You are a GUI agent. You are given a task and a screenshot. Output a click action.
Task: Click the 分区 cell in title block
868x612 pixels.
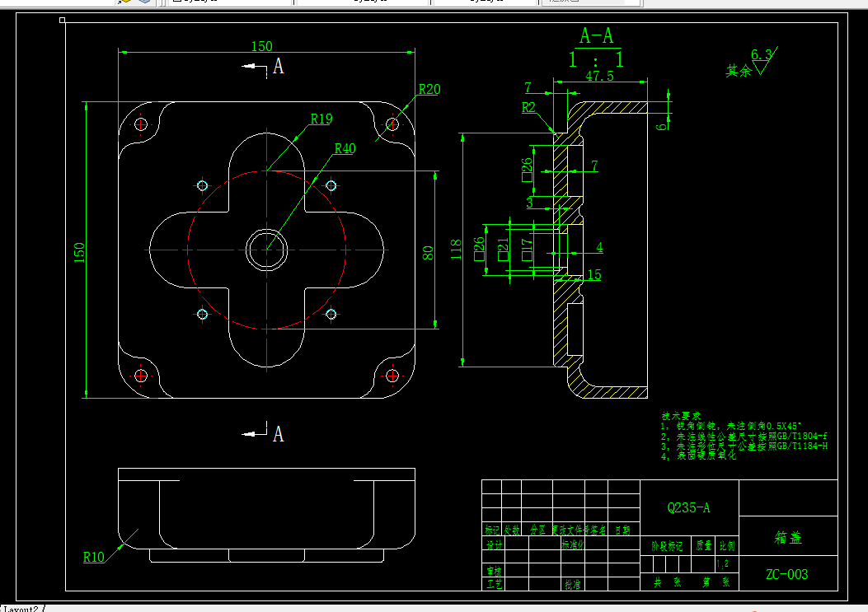(x=537, y=530)
